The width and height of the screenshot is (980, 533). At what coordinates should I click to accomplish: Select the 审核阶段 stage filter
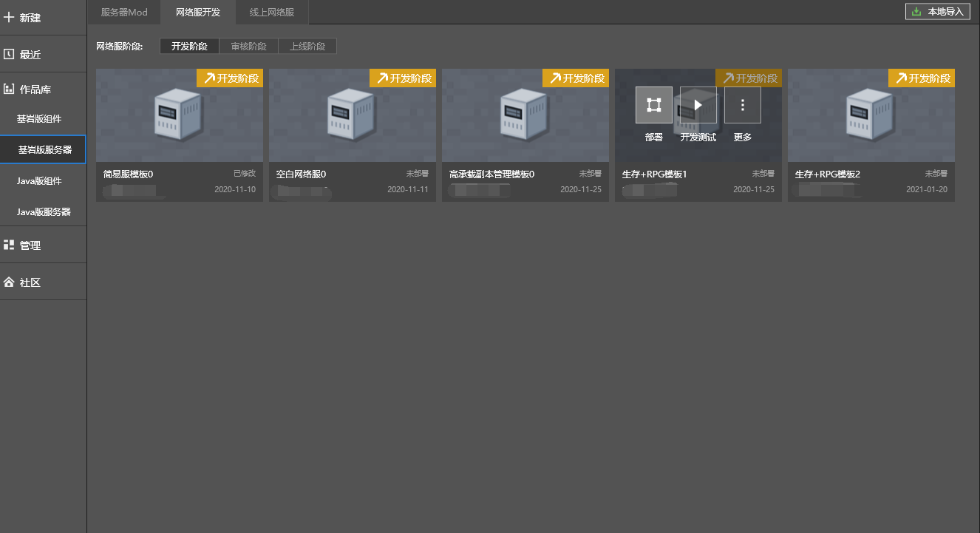tap(248, 46)
